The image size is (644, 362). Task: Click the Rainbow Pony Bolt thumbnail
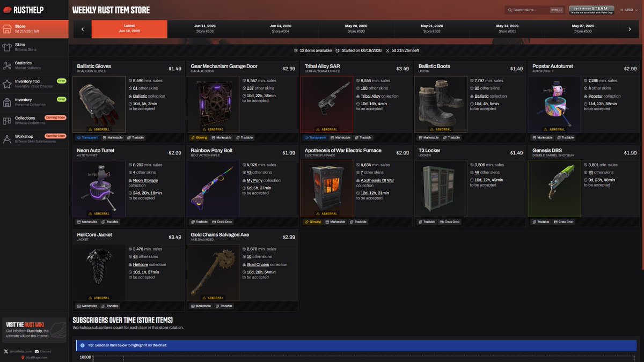coord(213,188)
